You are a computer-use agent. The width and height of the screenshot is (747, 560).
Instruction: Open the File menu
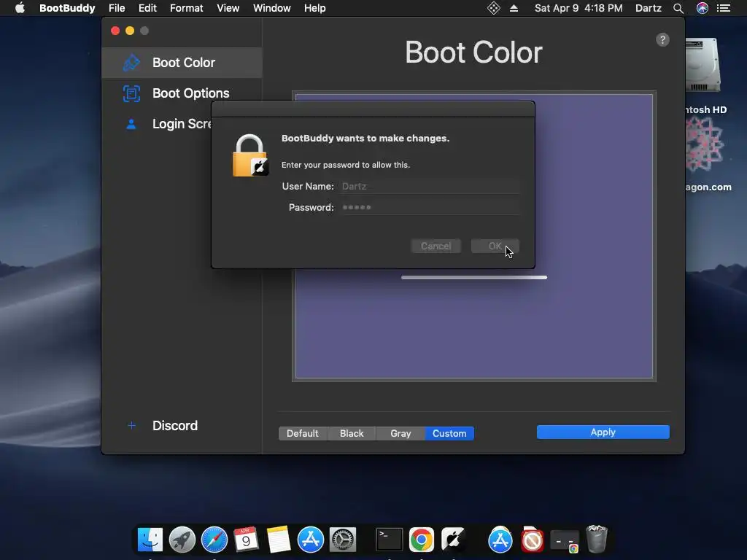(117, 8)
